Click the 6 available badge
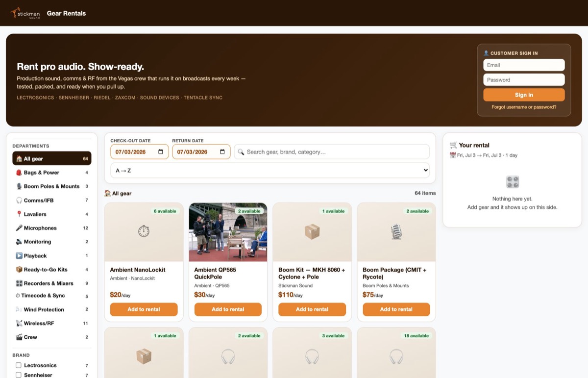Image resolution: width=588 pixels, height=378 pixels. coord(165,211)
